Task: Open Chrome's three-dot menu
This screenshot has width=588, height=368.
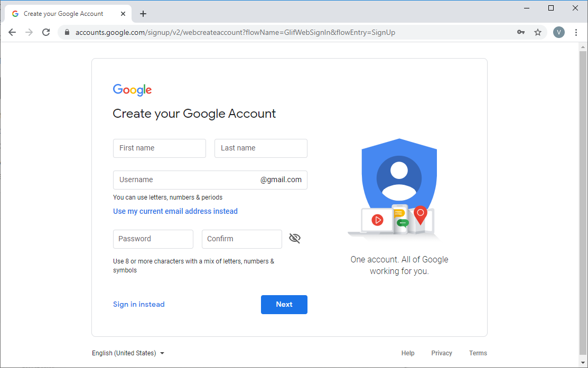Action: pyautogui.click(x=576, y=32)
